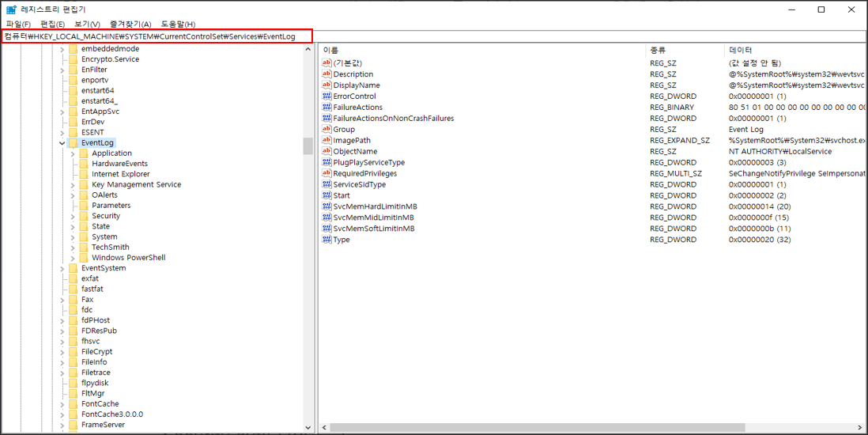Expand the OAlerts subkey

click(73, 195)
